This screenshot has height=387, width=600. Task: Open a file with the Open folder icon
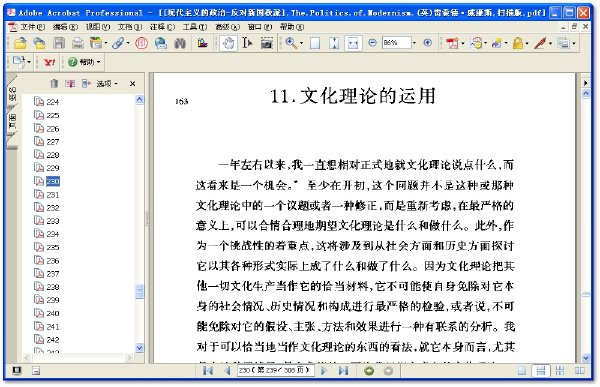(20, 43)
